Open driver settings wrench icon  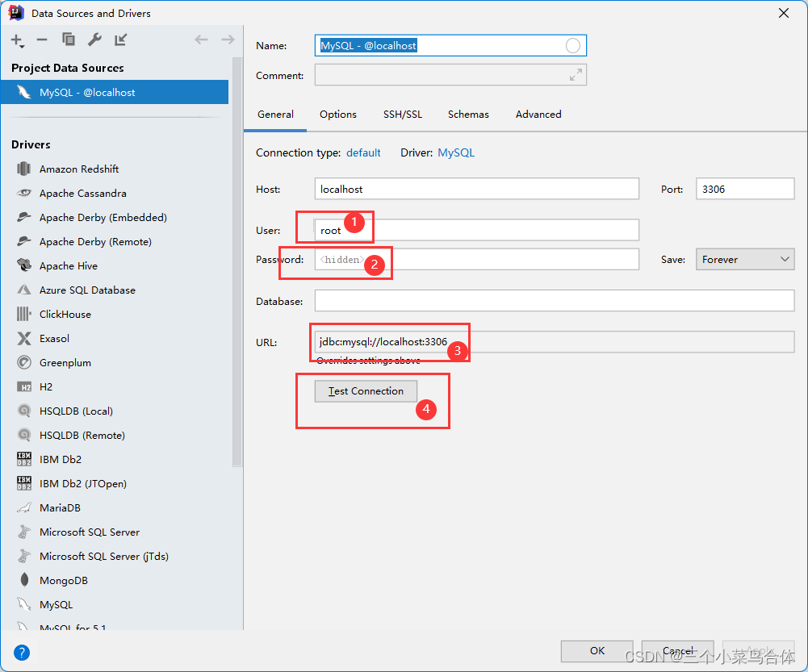tap(94, 40)
